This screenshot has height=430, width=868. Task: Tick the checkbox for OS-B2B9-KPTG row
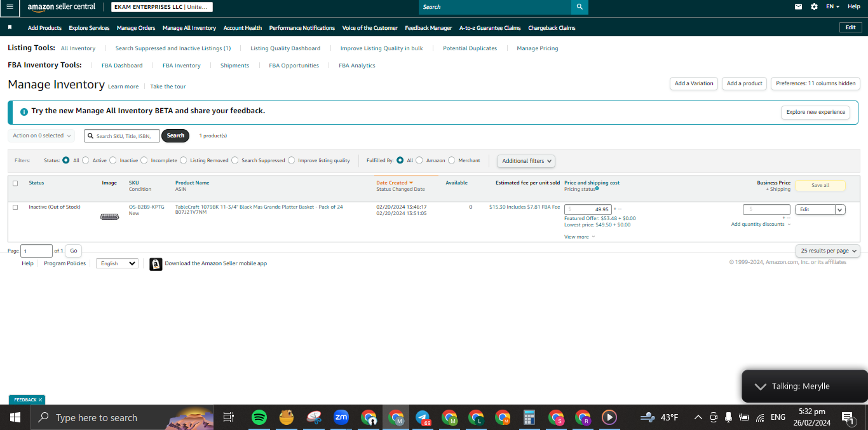(x=15, y=207)
